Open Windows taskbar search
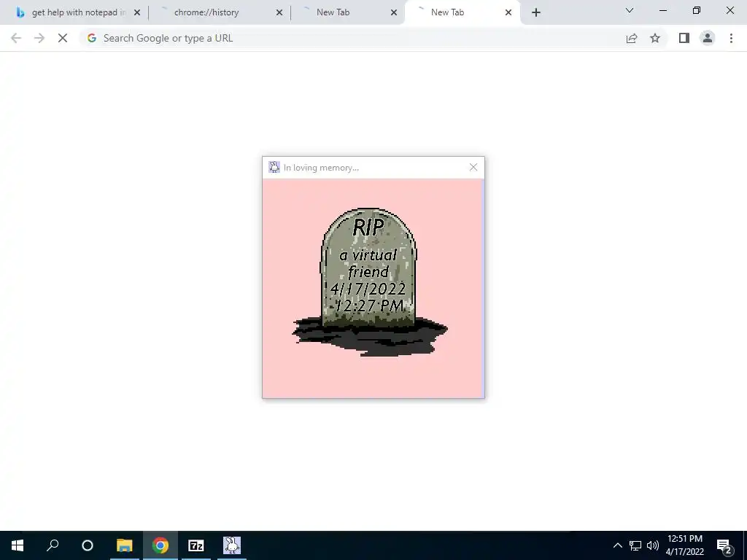This screenshot has height=560, width=747. click(53, 545)
